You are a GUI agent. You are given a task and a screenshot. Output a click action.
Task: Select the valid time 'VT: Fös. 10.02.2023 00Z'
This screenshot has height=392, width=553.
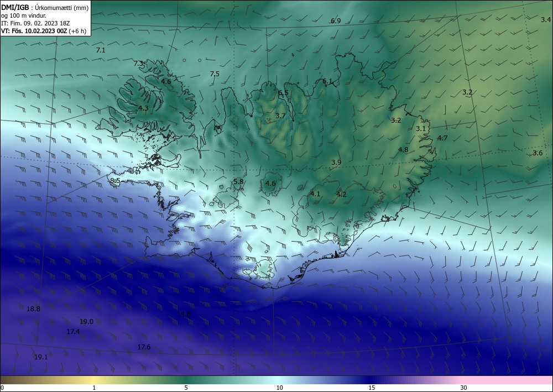[x=34, y=31]
